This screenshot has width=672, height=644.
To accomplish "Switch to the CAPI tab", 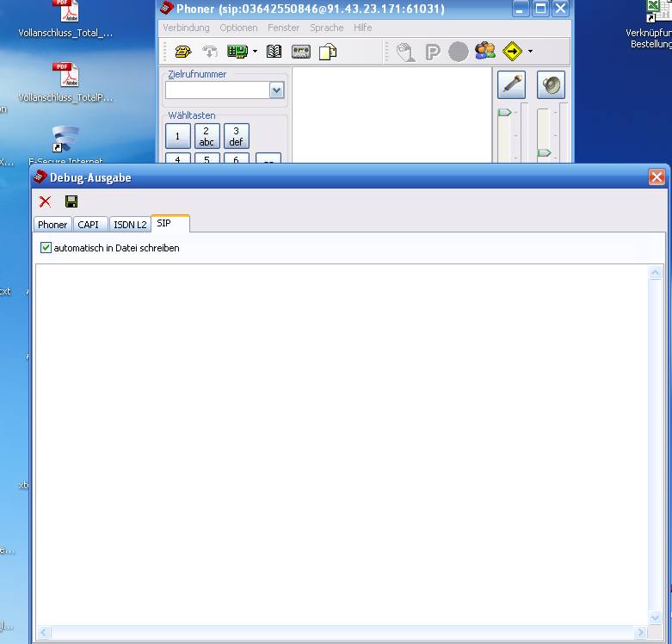I will (89, 225).
